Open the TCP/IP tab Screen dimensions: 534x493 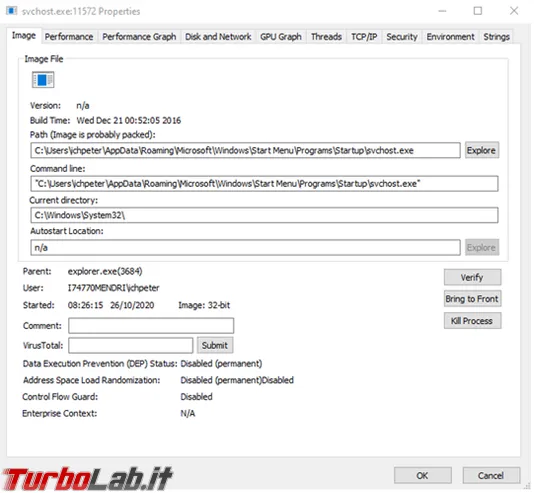364,37
